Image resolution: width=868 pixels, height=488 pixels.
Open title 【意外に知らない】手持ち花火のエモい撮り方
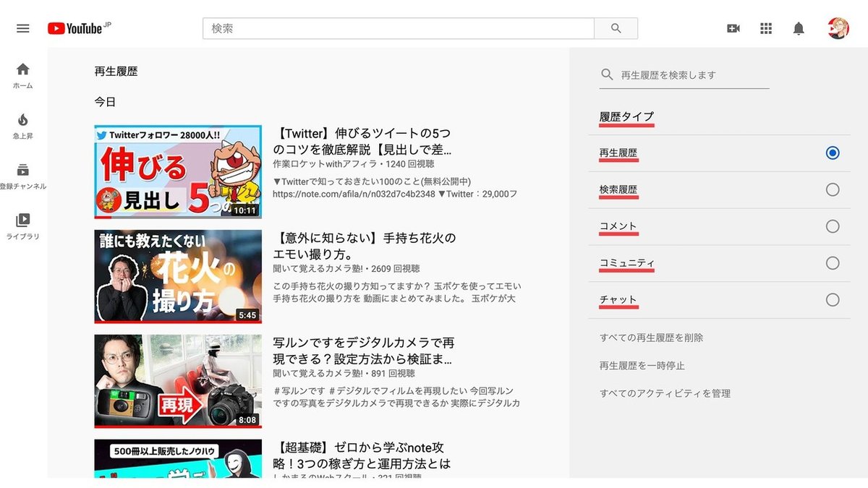coord(365,246)
